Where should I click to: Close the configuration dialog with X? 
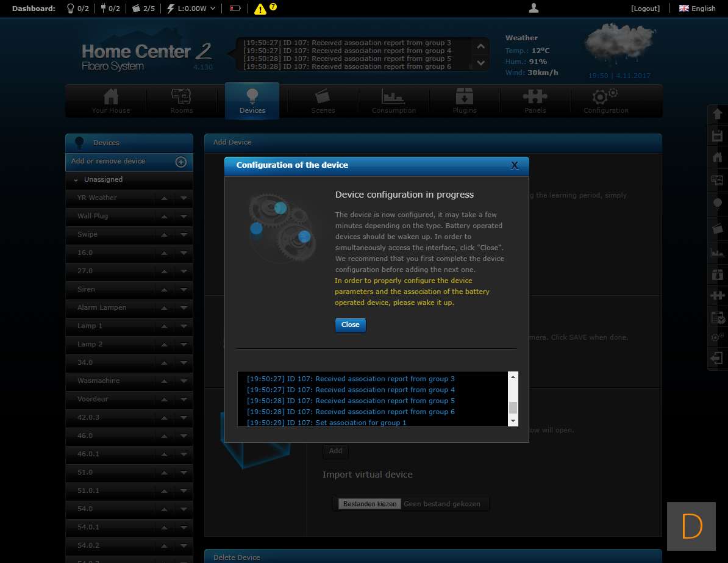515,165
